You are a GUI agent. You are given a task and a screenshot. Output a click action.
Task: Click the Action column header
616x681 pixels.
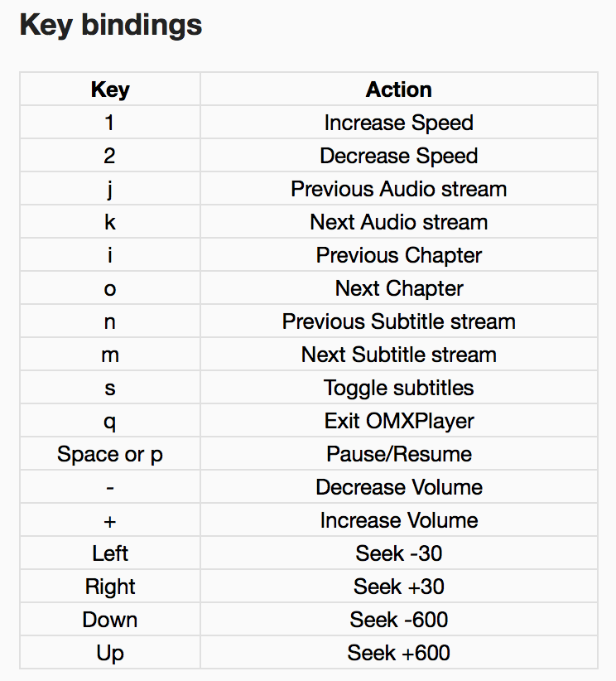(398, 89)
